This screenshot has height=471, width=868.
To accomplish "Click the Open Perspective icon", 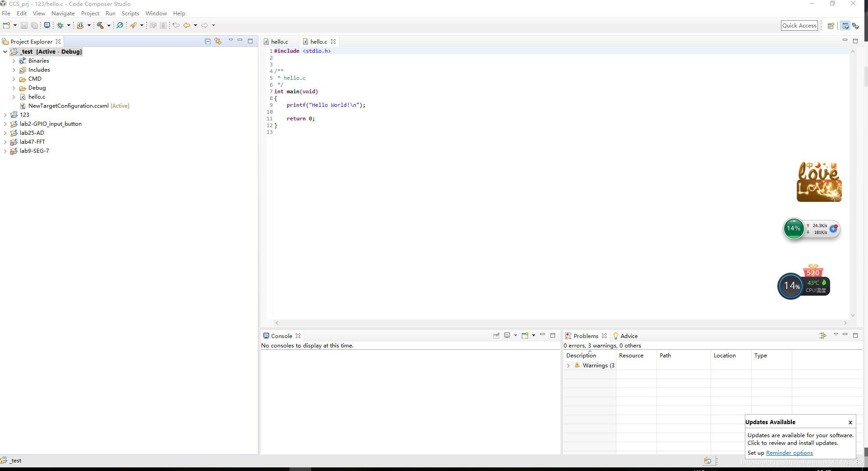I will (831, 26).
